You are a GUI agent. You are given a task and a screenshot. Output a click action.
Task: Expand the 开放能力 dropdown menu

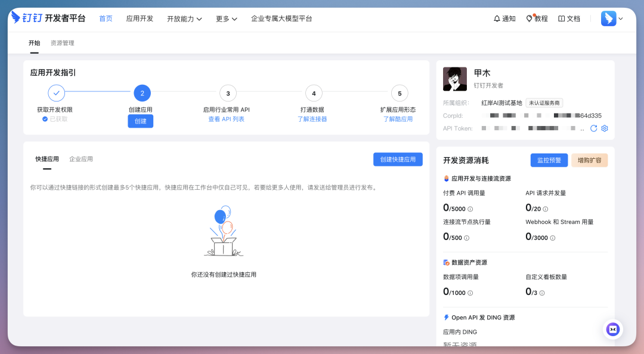click(x=185, y=19)
